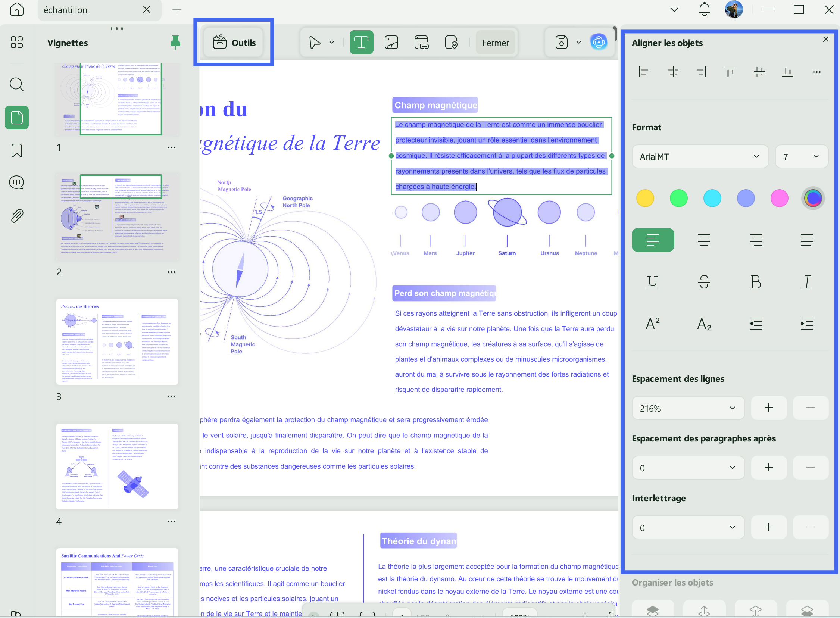Decrease line spacing with minus

pos(811,408)
